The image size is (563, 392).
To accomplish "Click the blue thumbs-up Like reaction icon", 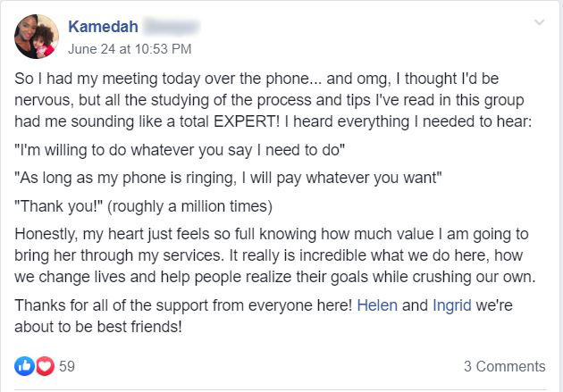I will click(x=24, y=366).
